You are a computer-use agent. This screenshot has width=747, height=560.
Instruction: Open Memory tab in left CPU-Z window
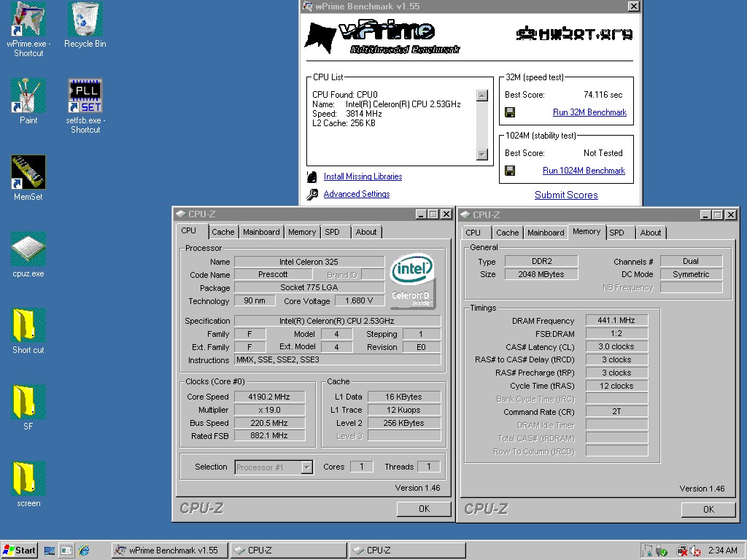click(301, 232)
